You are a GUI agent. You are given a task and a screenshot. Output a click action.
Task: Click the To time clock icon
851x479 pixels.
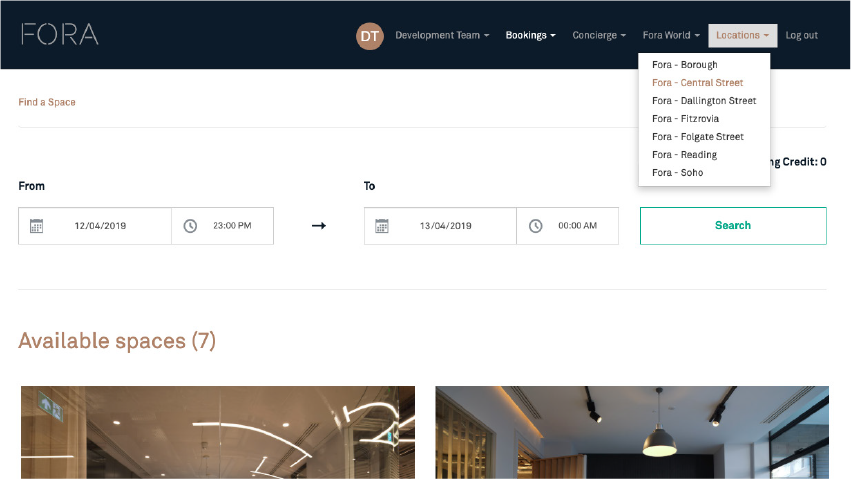click(536, 226)
